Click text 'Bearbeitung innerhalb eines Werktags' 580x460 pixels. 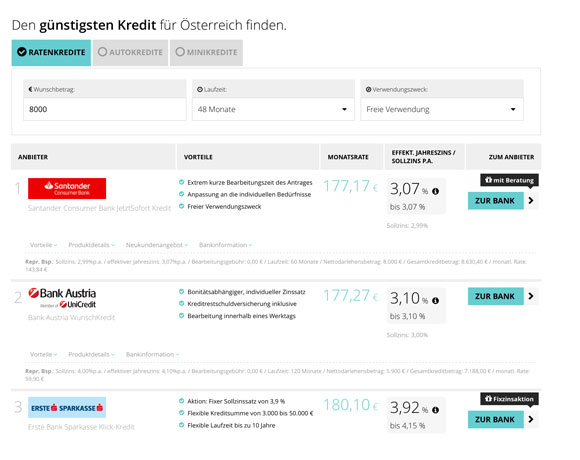point(241,316)
